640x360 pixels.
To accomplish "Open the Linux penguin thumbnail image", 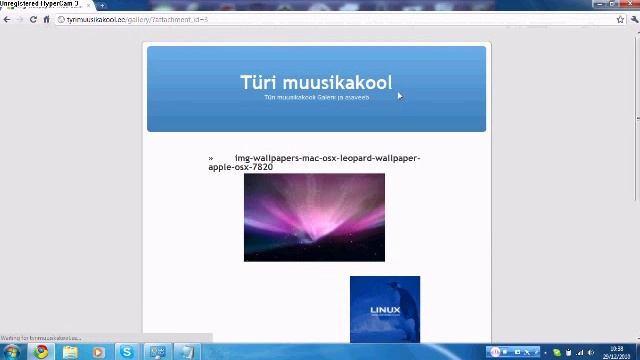I will pyautogui.click(x=385, y=309).
